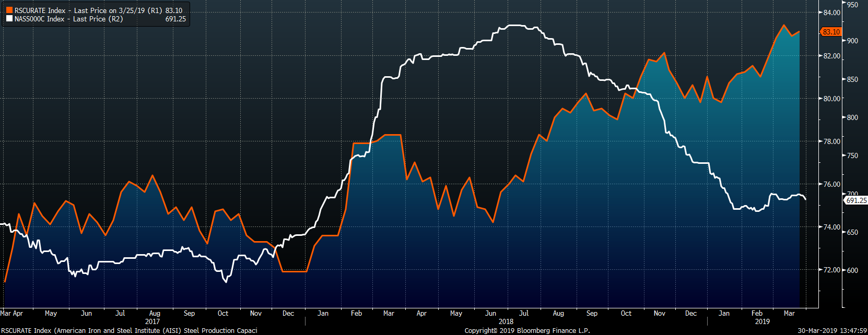Click the white 691.25 last price tag
Screen dimensions: 868x335
855,200
